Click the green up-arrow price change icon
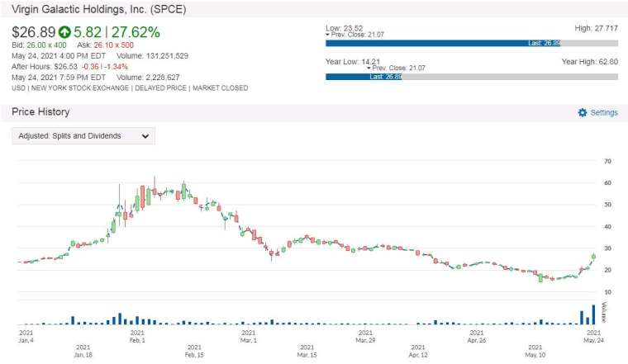The height and width of the screenshot is (364, 628). click(64, 32)
